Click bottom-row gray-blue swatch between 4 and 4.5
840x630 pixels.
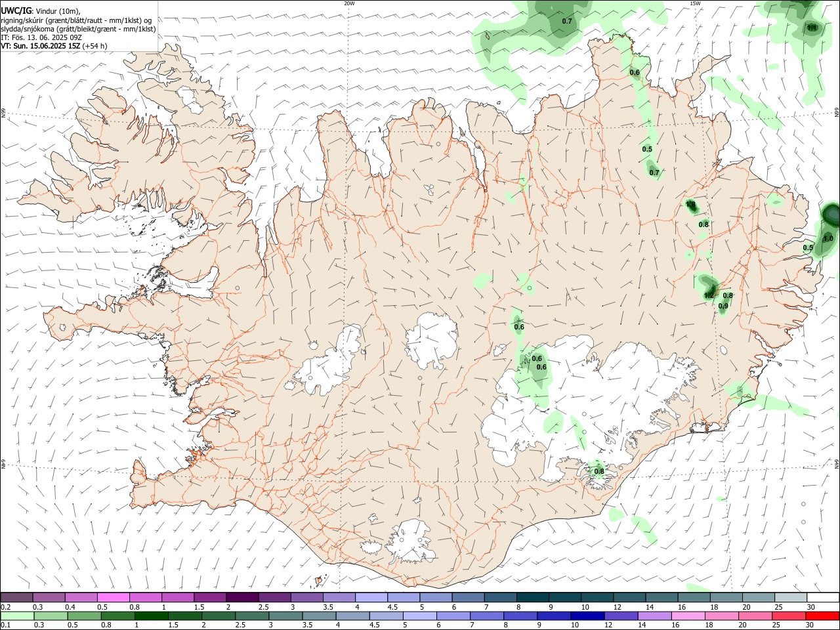352,616
